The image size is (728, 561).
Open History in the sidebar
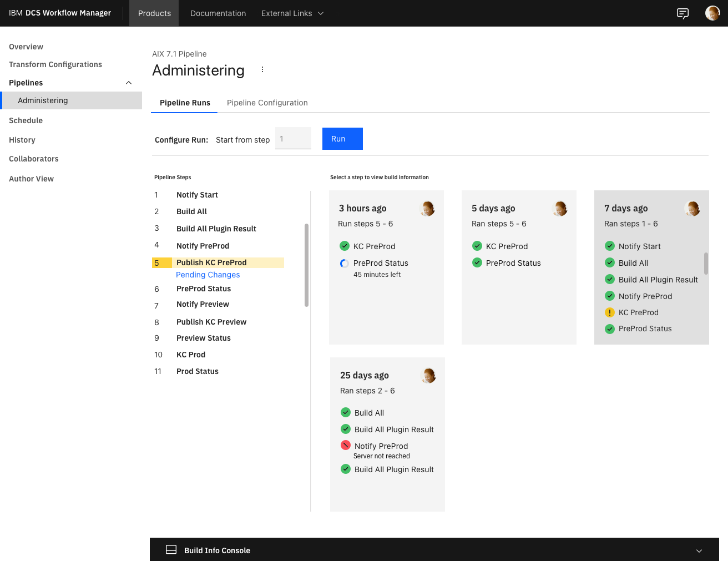22,140
